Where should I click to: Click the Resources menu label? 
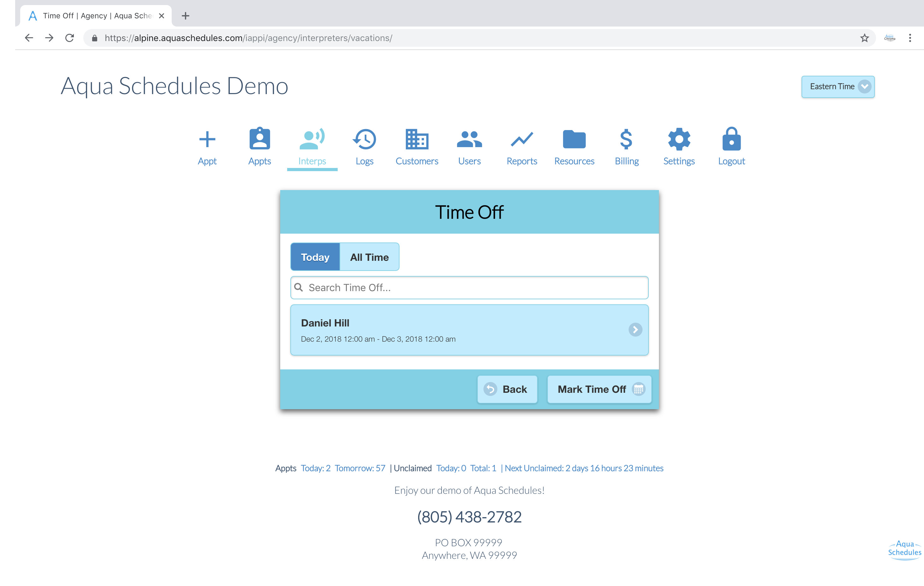pos(574,161)
